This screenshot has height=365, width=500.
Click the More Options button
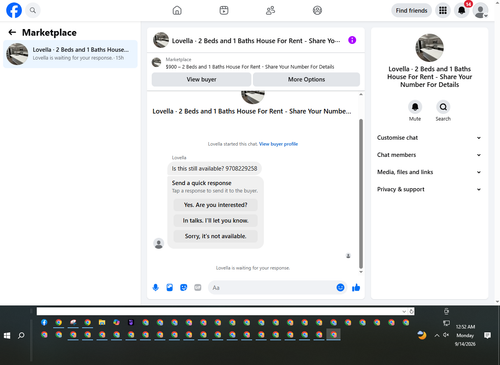pyautogui.click(x=306, y=79)
